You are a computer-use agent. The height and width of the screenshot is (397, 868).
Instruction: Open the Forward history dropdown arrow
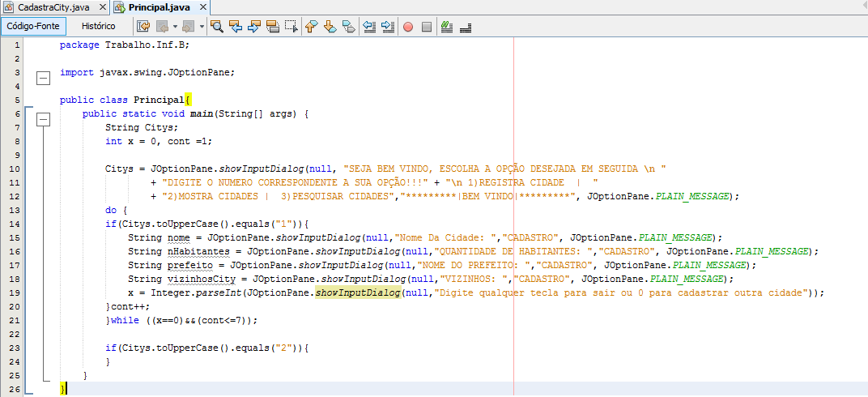202,26
